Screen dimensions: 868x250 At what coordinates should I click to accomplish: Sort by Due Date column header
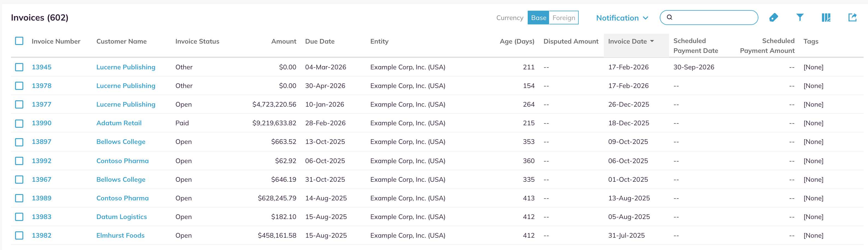(320, 41)
